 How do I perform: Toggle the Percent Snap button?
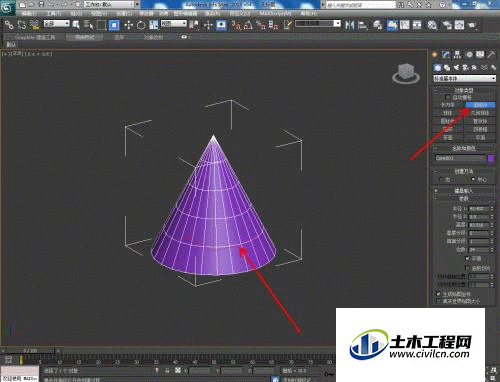(261, 25)
